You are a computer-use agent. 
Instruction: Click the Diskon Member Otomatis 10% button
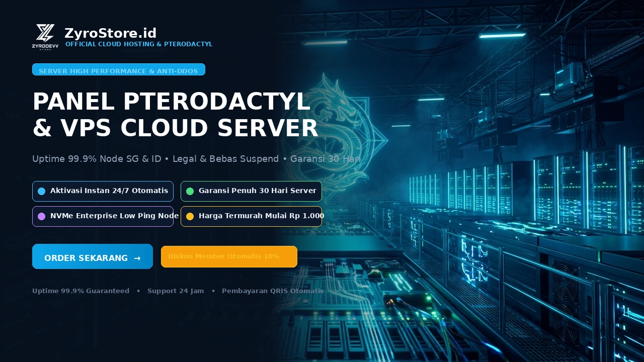click(x=229, y=256)
